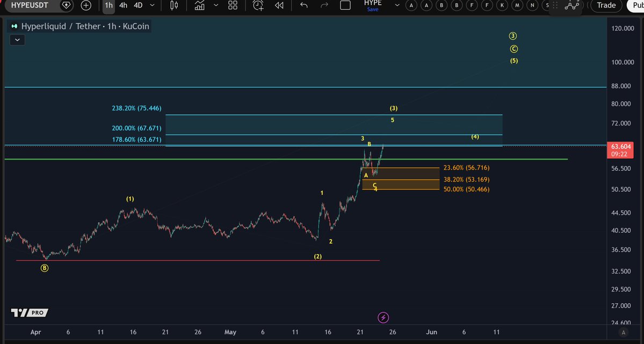Click the purple lightning bolt event icon
The width and height of the screenshot is (644, 344).
pyautogui.click(x=383, y=317)
